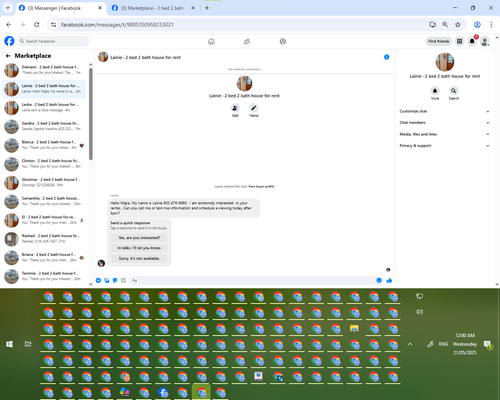
Task: Reload the current page
Action: 37,24
